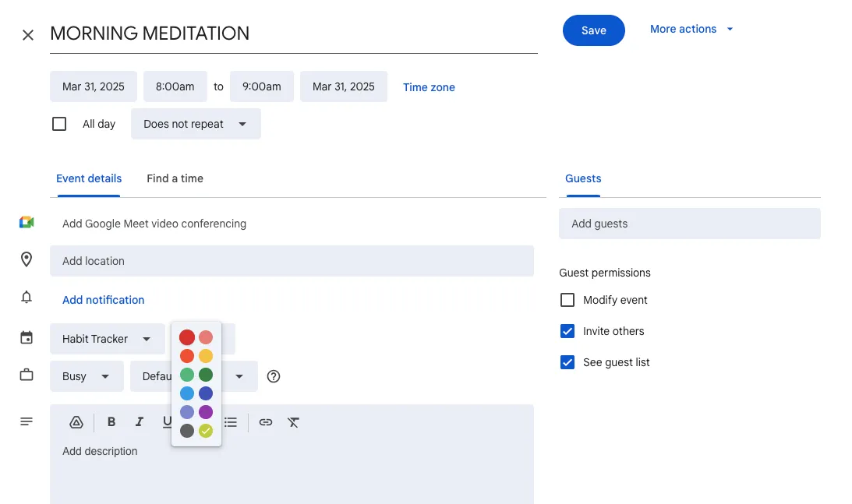Click the remove formatting icon
Image resolution: width=852 pixels, height=504 pixels.
pyautogui.click(x=293, y=422)
